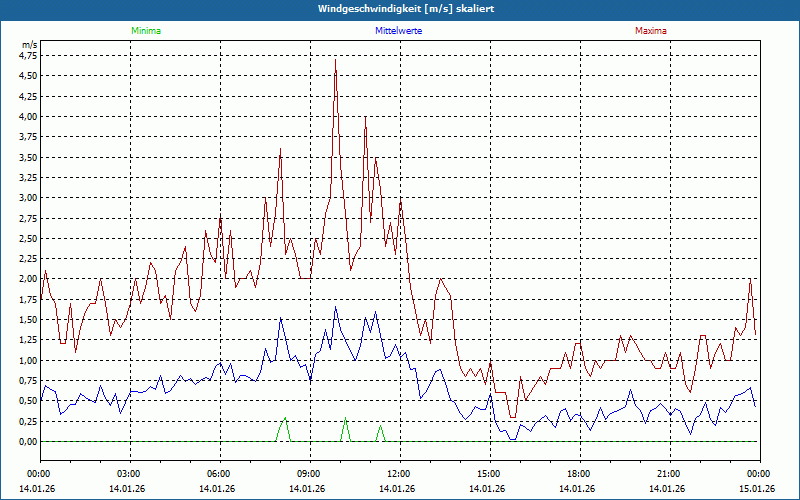Click the 2,00 y-axis value
Viewport: 800px width, 500px height.
[x=29, y=279]
